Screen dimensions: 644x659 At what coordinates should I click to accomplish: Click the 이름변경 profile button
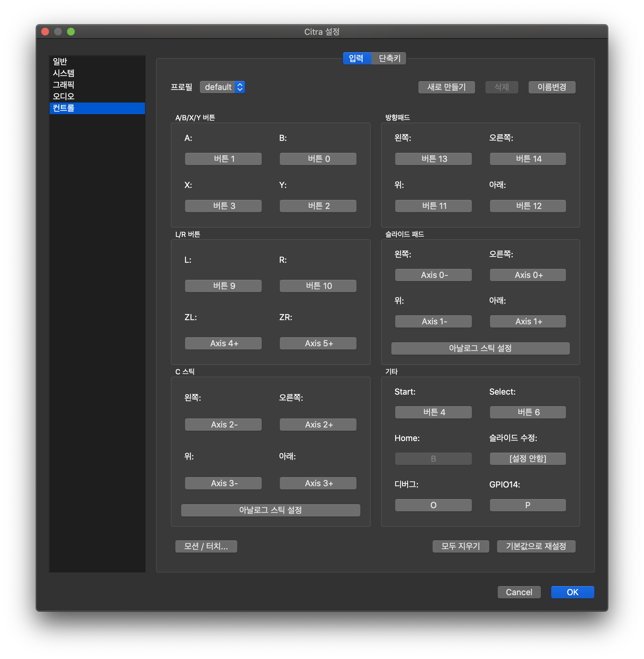552,87
